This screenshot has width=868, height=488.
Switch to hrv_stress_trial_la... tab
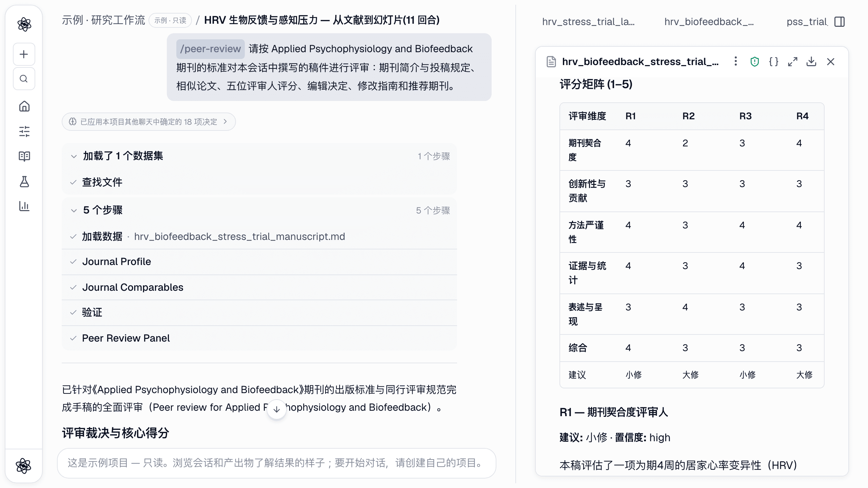(588, 22)
